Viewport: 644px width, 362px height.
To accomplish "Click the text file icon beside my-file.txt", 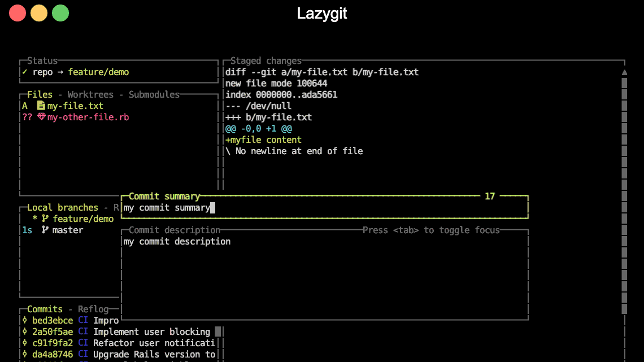I will (41, 106).
